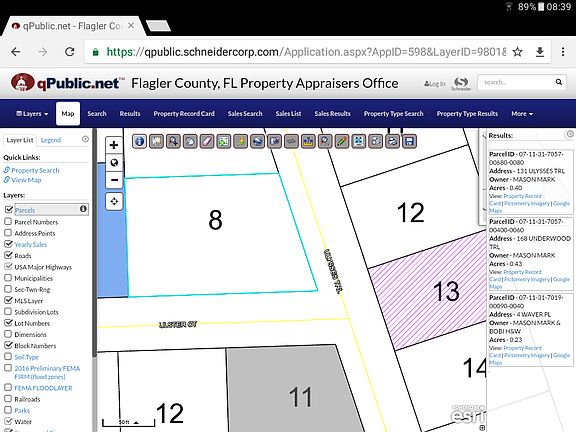Open the Soil Type layer link
The height and width of the screenshot is (432, 576).
coord(26,357)
